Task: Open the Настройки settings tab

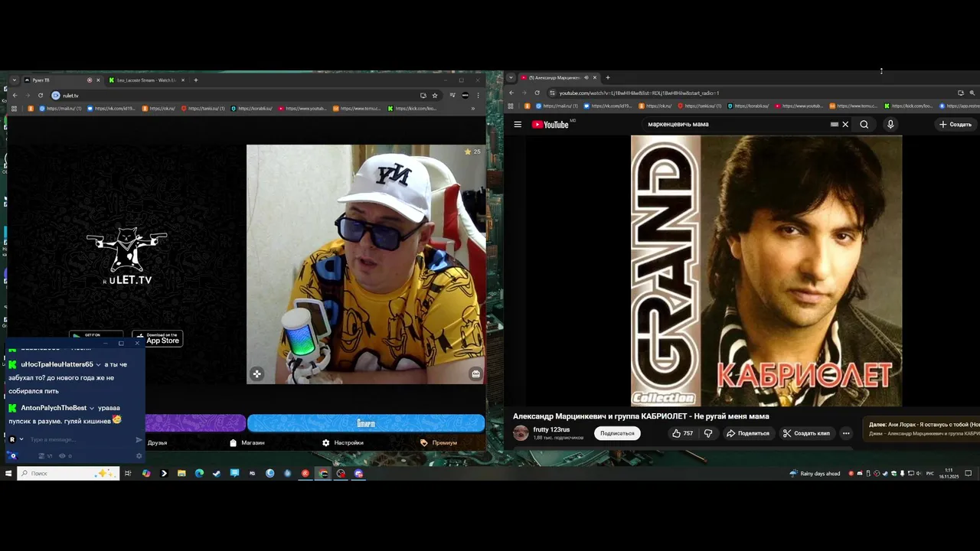Action: (342, 443)
